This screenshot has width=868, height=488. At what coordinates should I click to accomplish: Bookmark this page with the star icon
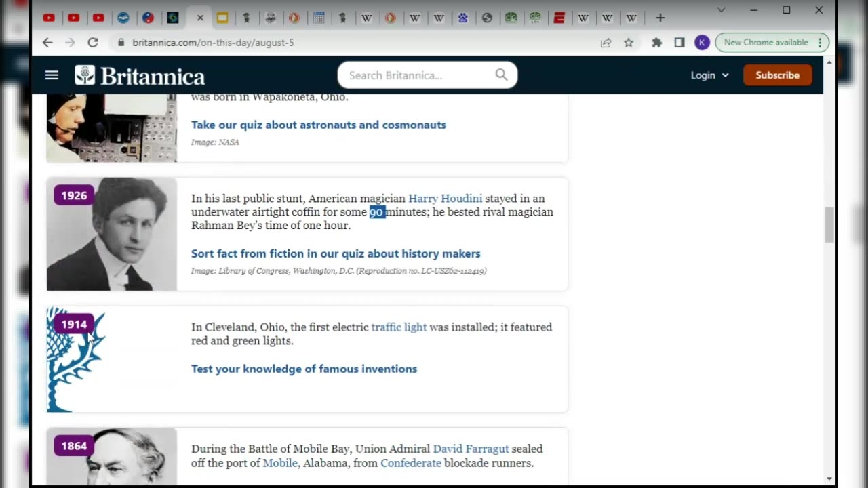coord(629,43)
